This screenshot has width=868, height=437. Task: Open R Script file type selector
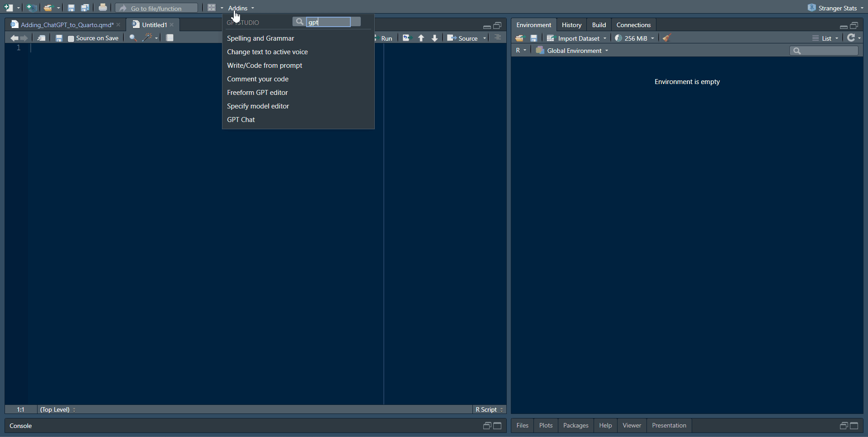click(489, 409)
